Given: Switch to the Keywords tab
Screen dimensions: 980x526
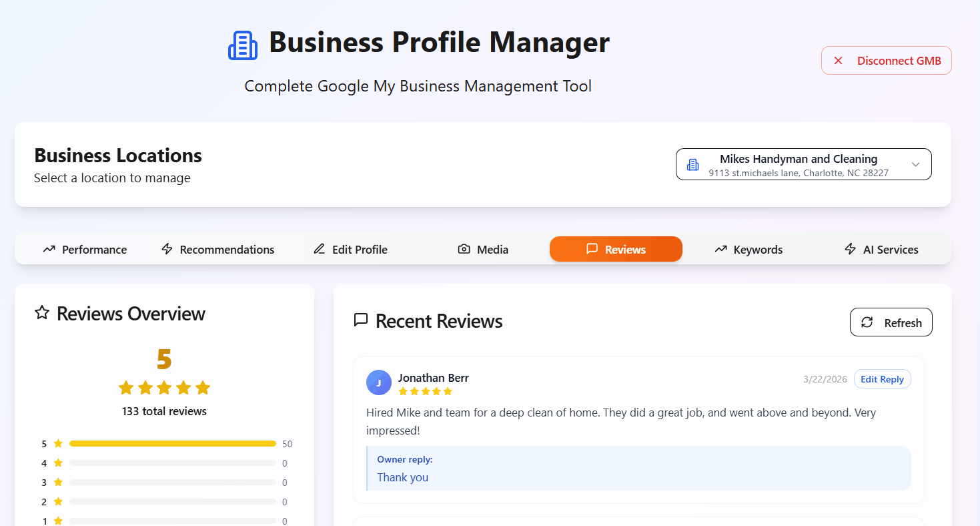Looking at the screenshot, I should point(748,249).
